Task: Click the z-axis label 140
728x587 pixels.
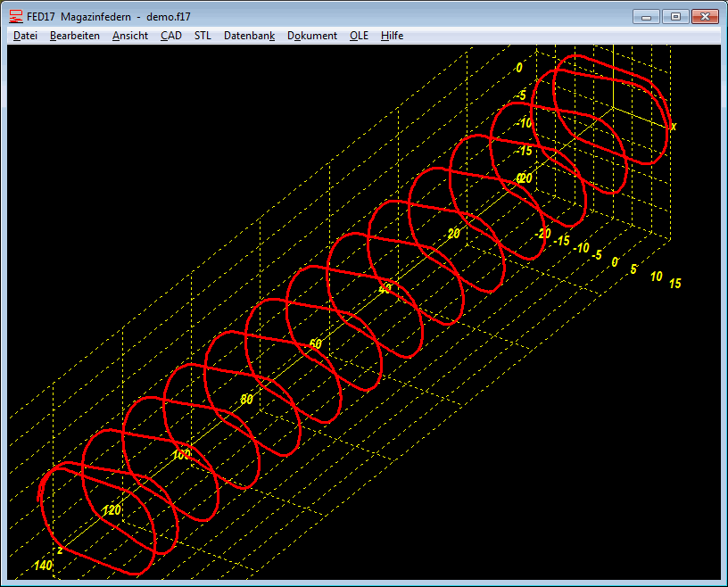Action: 43,566
